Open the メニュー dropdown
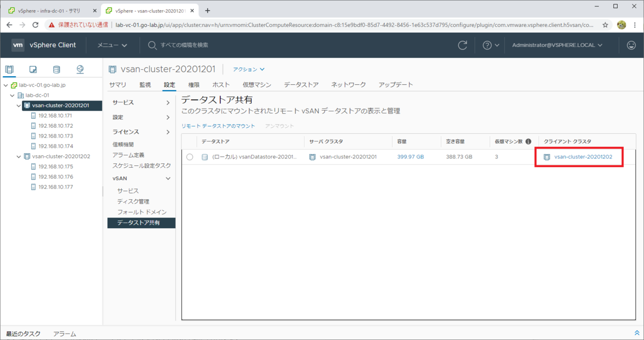Image resolution: width=644 pixels, height=340 pixels. (x=112, y=45)
